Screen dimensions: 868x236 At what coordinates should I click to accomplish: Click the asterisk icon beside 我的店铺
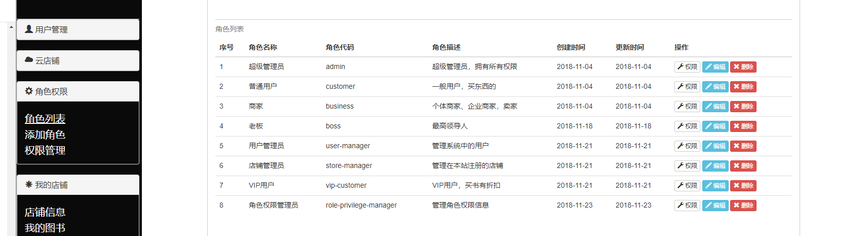coord(29,184)
